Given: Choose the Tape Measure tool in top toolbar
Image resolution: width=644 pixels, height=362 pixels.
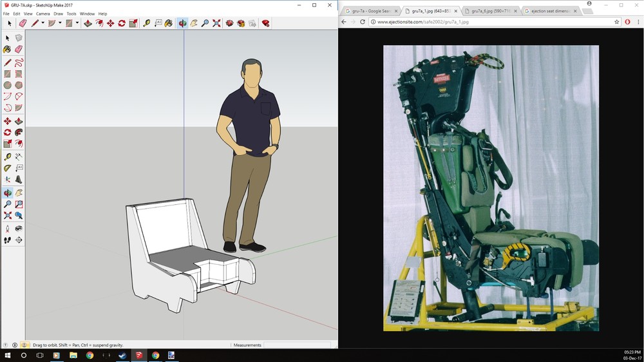Looking at the screenshot, I should (x=147, y=23).
